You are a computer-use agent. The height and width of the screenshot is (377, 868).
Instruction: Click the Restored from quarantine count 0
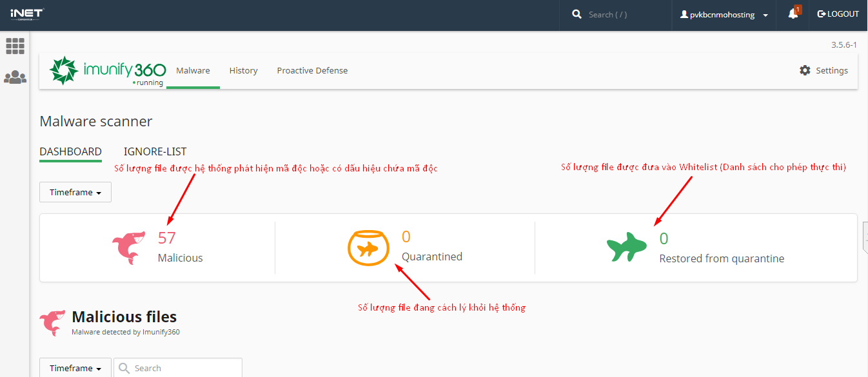[664, 238]
